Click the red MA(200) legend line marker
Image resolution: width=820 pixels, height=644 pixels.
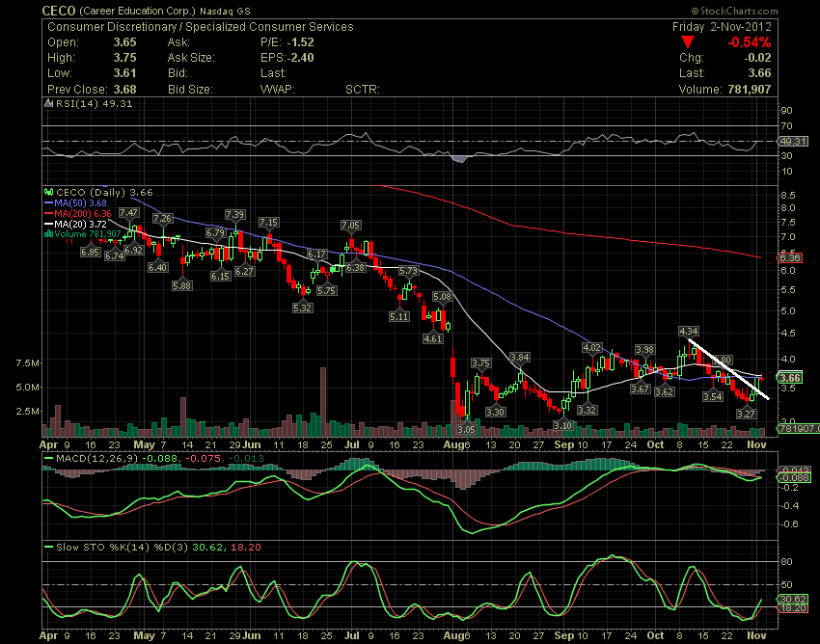coord(49,213)
